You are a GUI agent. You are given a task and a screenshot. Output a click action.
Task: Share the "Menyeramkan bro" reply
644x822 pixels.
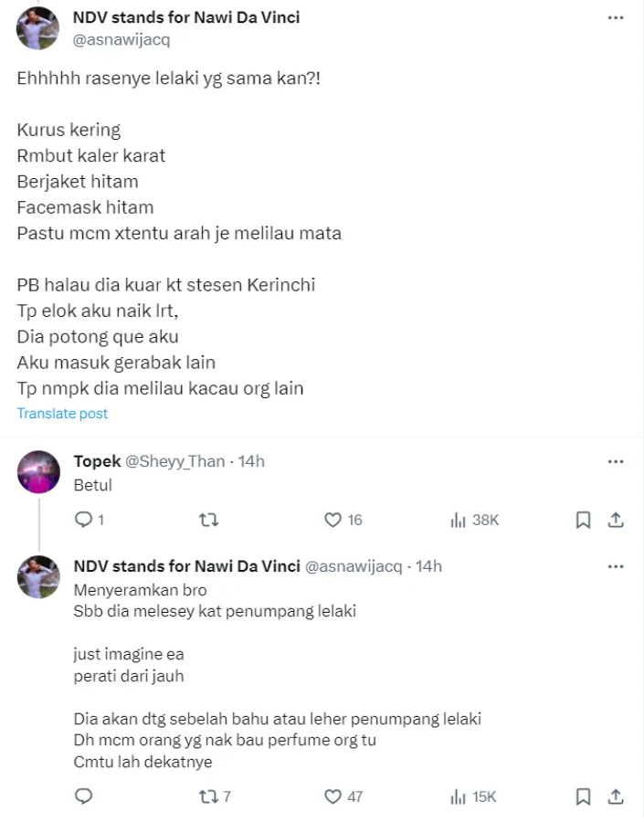[616, 796]
